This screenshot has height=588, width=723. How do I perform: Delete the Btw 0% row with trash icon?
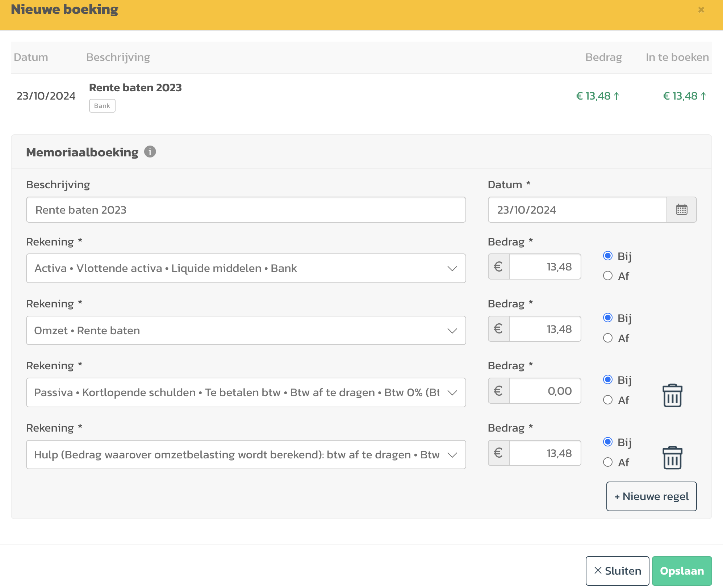[672, 395]
